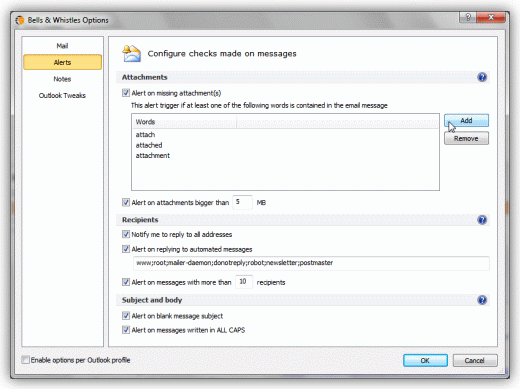Open help for the Attachments section

coord(482,77)
